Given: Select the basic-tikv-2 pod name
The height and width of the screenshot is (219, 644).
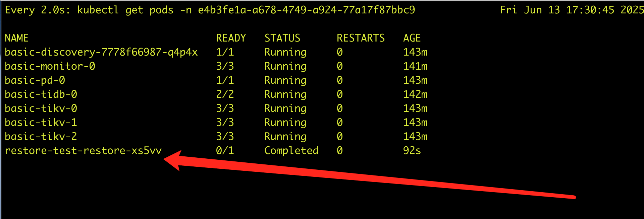Looking at the screenshot, I should pos(41,137).
